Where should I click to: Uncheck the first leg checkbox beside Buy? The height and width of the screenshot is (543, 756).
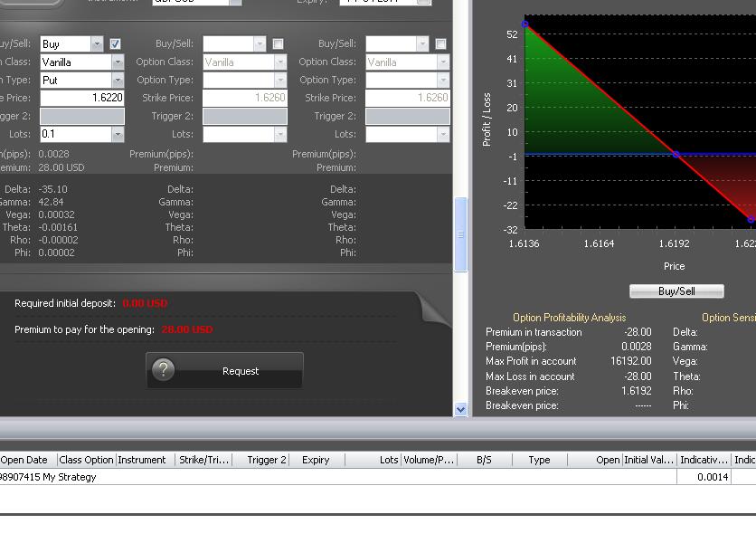tap(115, 44)
